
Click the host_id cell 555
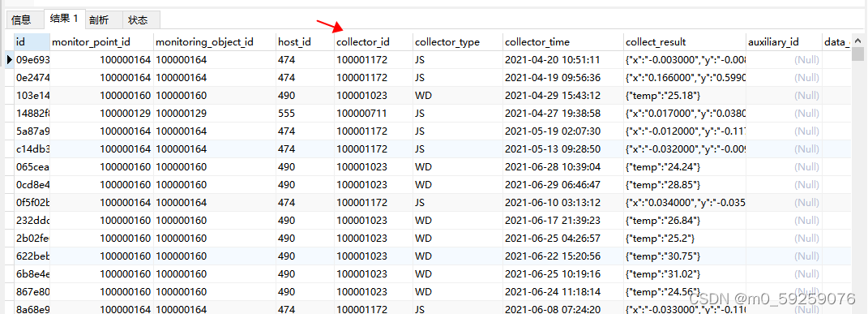[305, 114]
